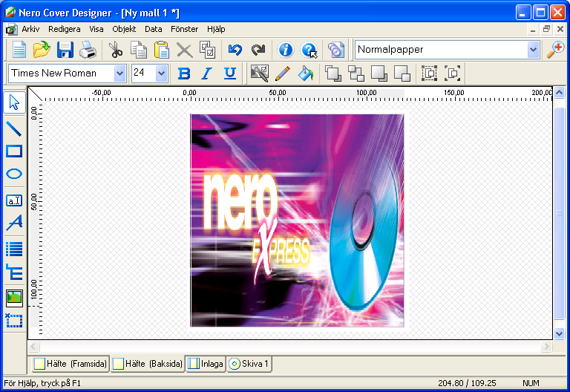Click the horizontal scrollbar left arrow
Viewport: 570px width, 392px height.
33,346
